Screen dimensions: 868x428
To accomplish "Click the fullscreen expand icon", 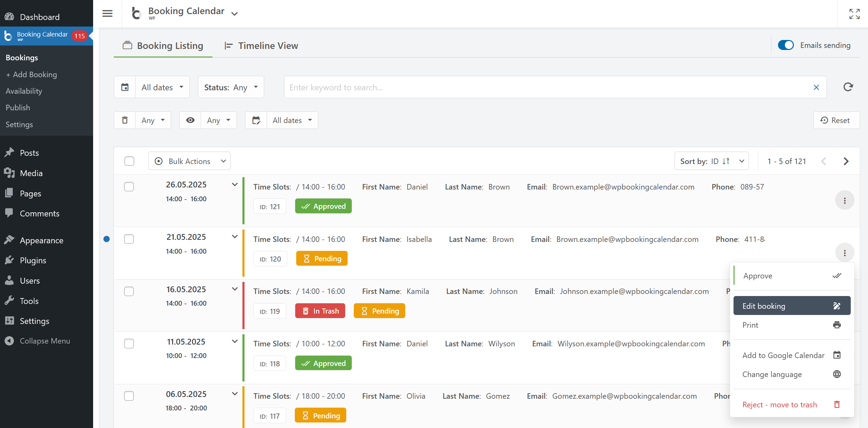I will [854, 14].
